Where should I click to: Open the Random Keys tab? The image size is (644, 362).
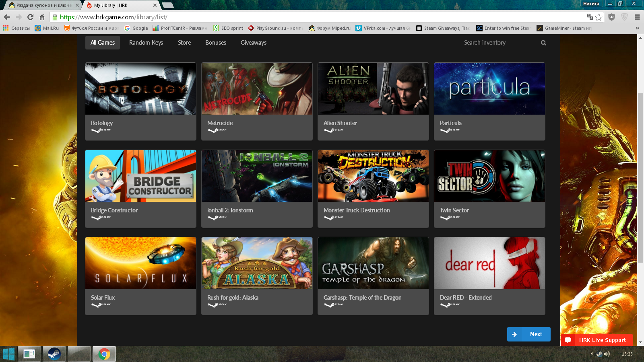146,43
